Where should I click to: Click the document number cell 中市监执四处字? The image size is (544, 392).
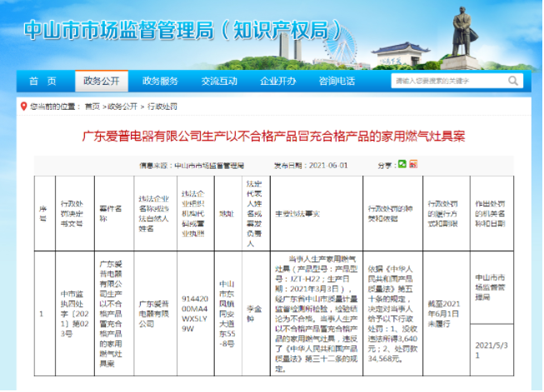click(x=75, y=314)
